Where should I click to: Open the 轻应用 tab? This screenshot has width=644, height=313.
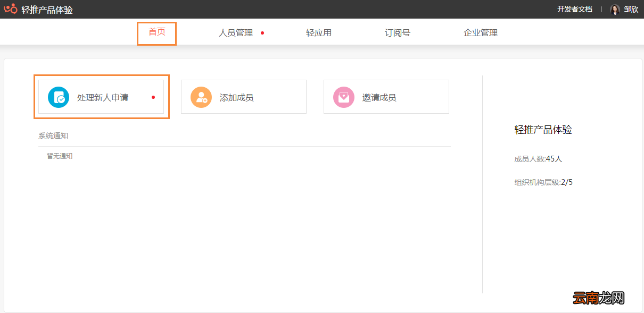pos(319,33)
